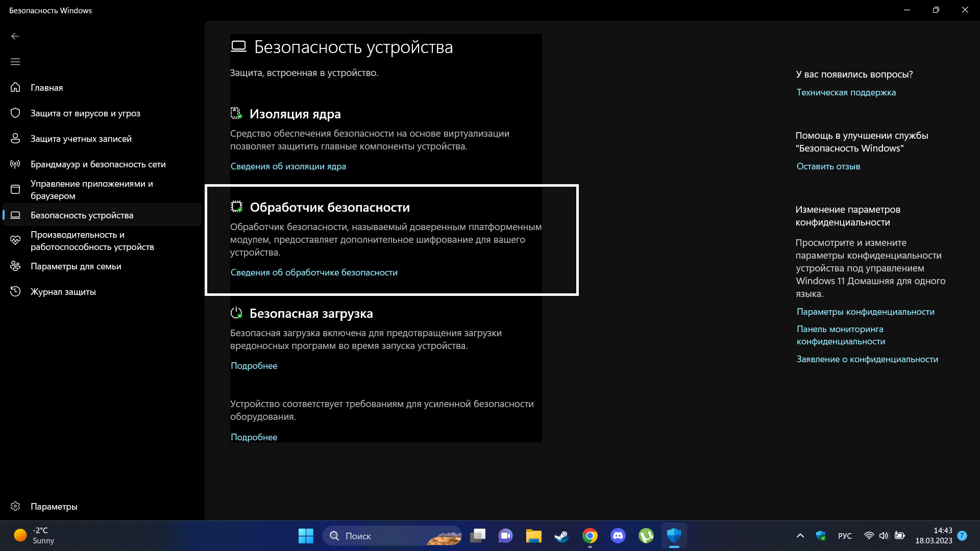Click antenna icon for firewall section
Image resolution: width=980 pixels, height=551 pixels.
pyautogui.click(x=15, y=164)
